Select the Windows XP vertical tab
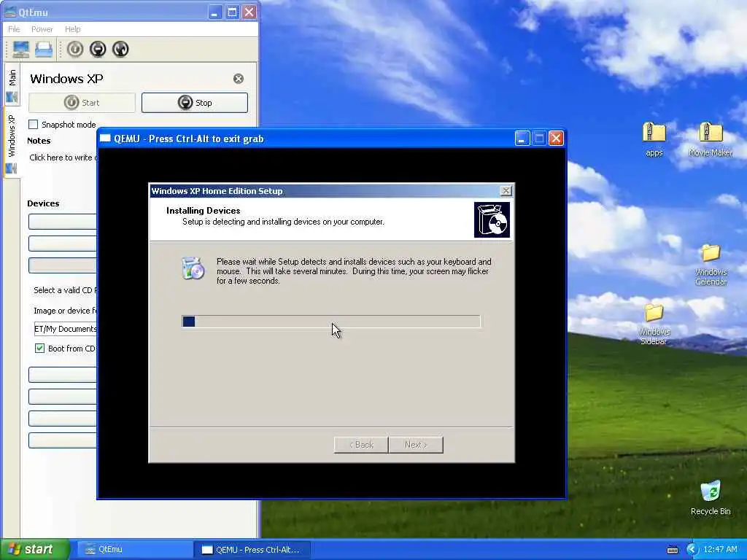Screen dimensions: 747x560 [x=12, y=143]
